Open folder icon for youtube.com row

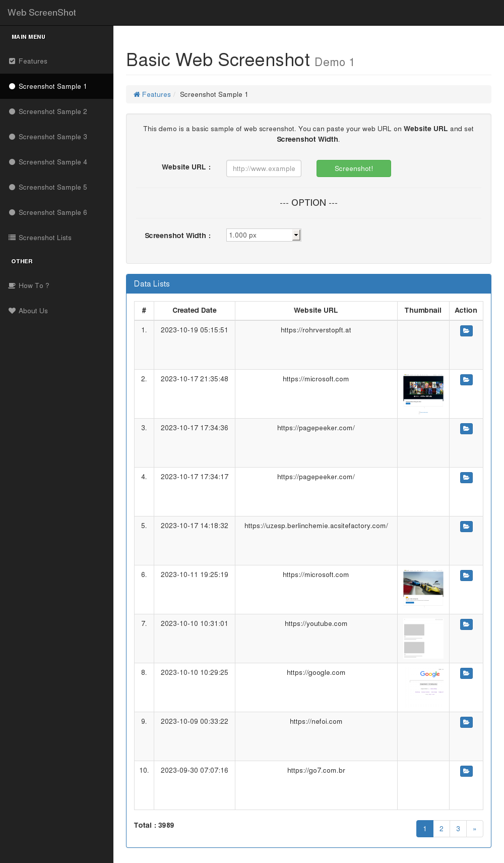pyautogui.click(x=466, y=624)
